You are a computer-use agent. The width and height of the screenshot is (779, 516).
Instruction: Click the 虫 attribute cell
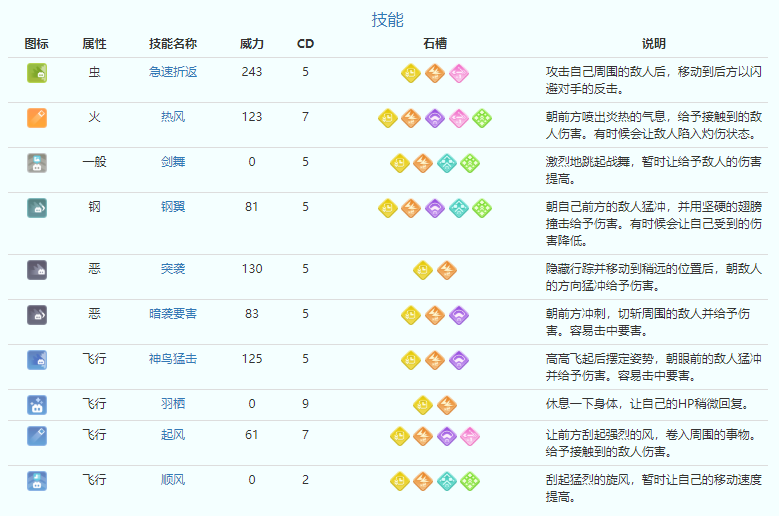click(94, 72)
